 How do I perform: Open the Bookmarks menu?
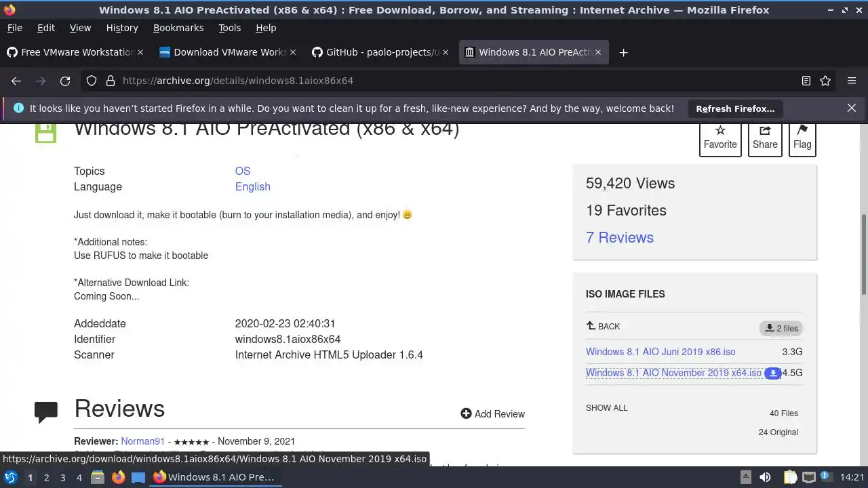point(178,28)
